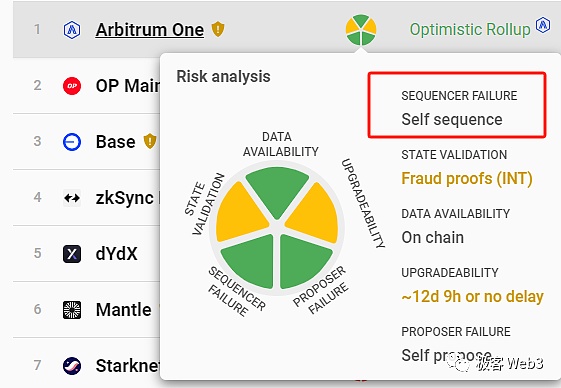Screen dimensions: 561x388
Task: Click the Mantle logo icon
Action: (x=72, y=310)
